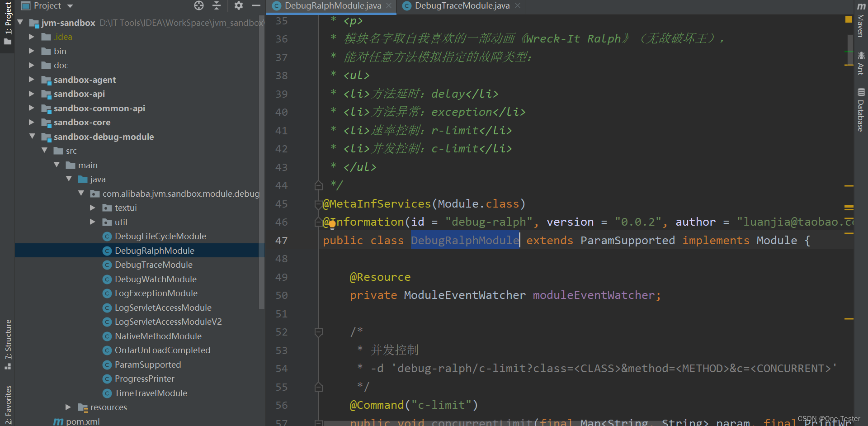
Task: Expand the doc folder
Action: tap(32, 65)
